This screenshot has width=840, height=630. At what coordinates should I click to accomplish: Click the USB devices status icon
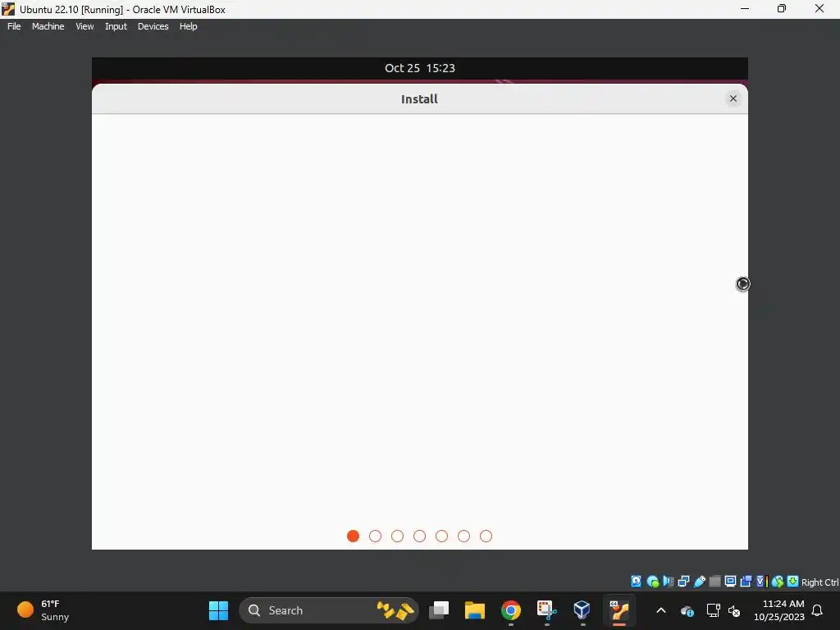700,582
